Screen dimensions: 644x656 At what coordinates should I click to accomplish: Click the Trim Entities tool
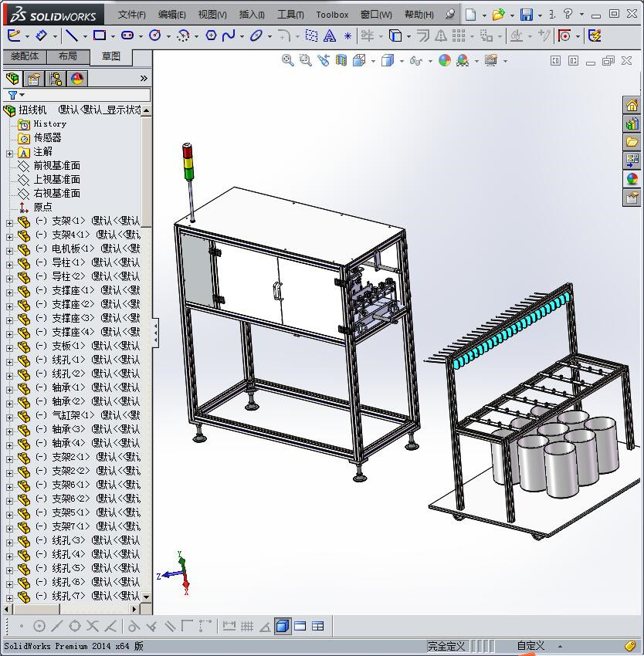click(x=368, y=36)
